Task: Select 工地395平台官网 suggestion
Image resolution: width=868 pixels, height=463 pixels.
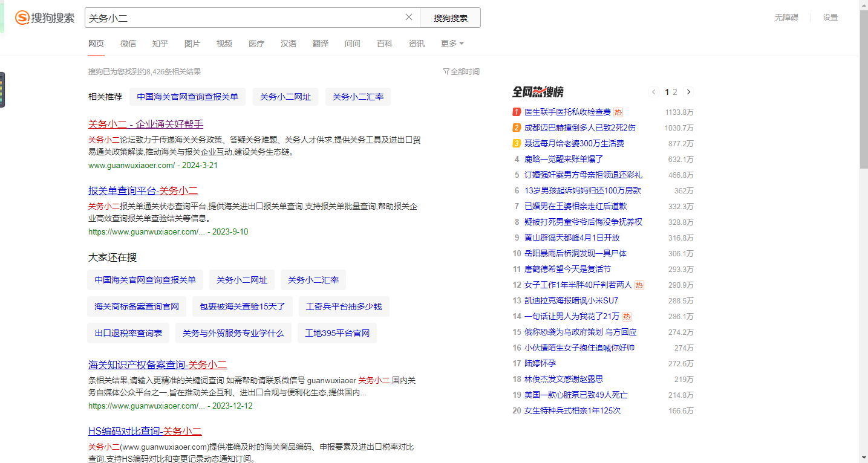Action: [x=337, y=333]
